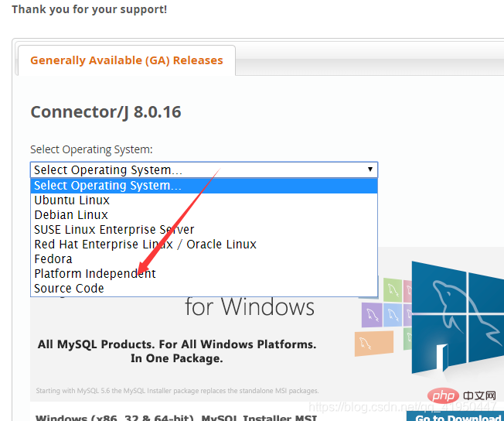Click the light blue dolphin tile icon
Screen dimensions: 504x421
(x=393, y=314)
